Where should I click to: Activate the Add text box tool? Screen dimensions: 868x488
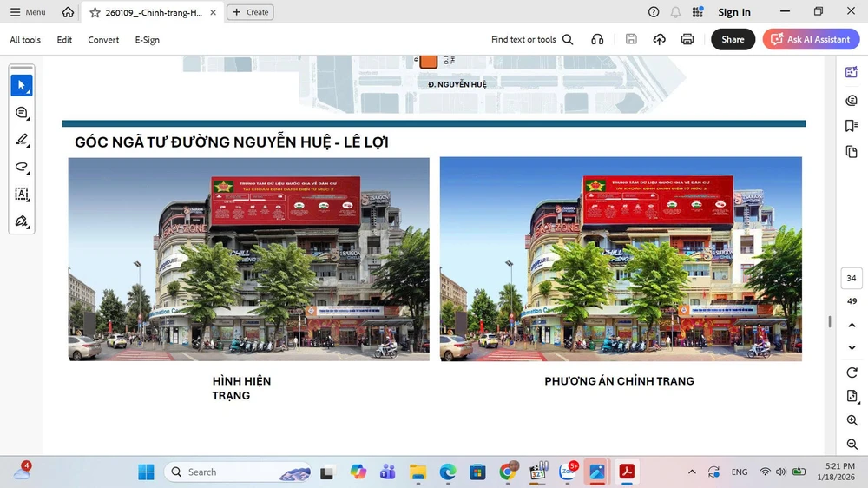22,194
